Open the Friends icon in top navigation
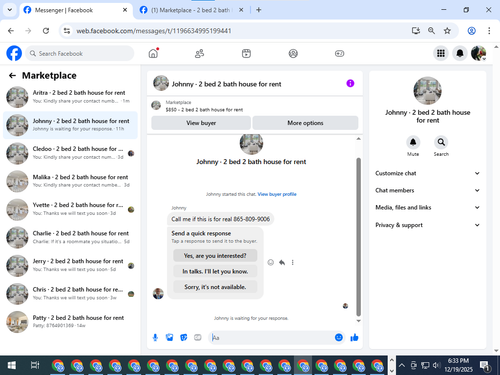This screenshot has height=375, width=500. (x=199, y=53)
